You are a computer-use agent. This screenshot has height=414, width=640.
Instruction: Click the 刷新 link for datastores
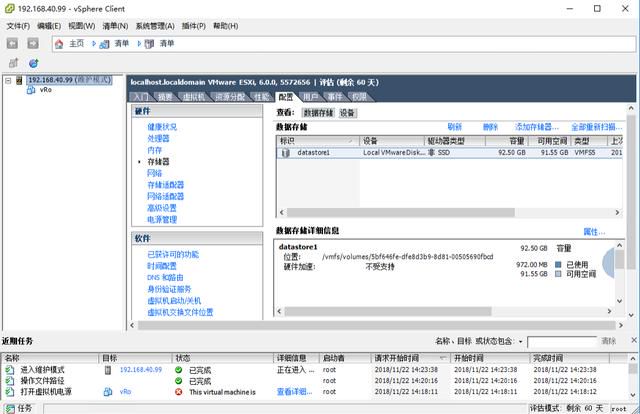click(x=455, y=127)
